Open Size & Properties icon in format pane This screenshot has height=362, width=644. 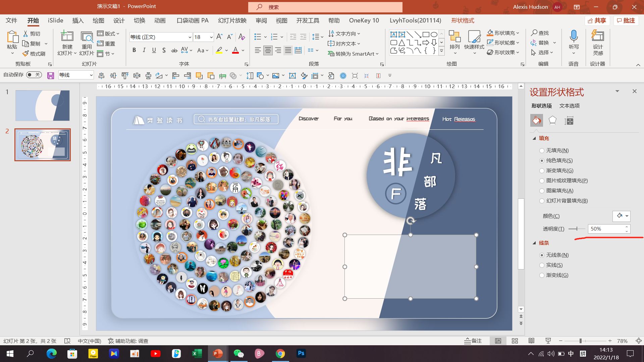tap(569, 120)
